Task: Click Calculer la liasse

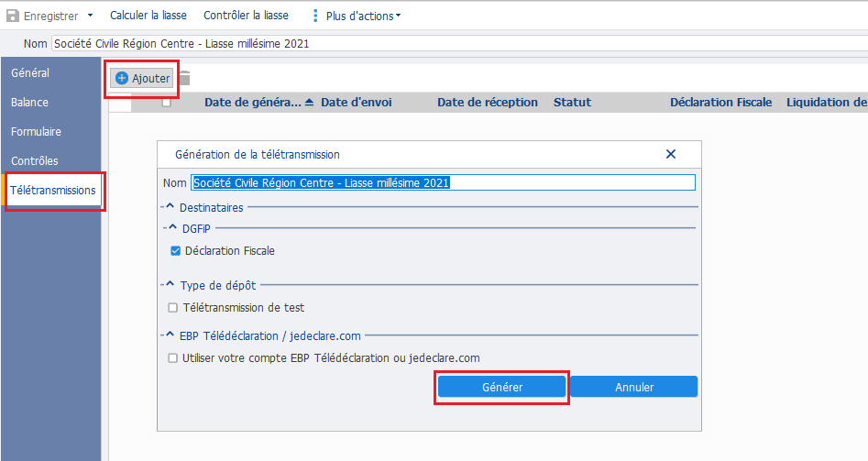Action: 148,16
